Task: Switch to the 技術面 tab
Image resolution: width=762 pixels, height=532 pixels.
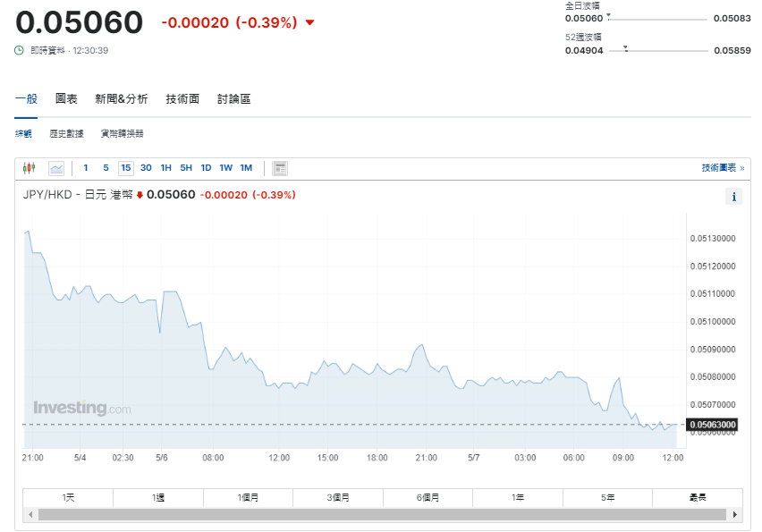Action: (x=182, y=99)
